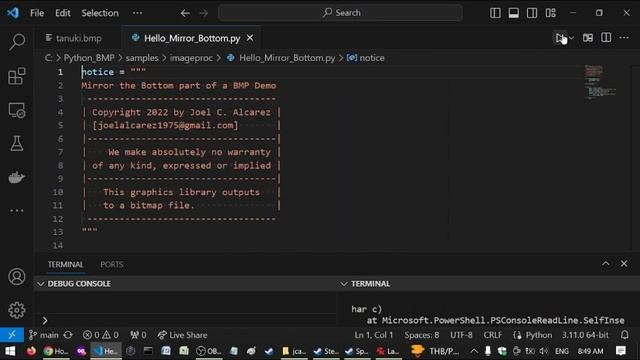
Task: Customize the editor layout
Action: tap(551, 13)
